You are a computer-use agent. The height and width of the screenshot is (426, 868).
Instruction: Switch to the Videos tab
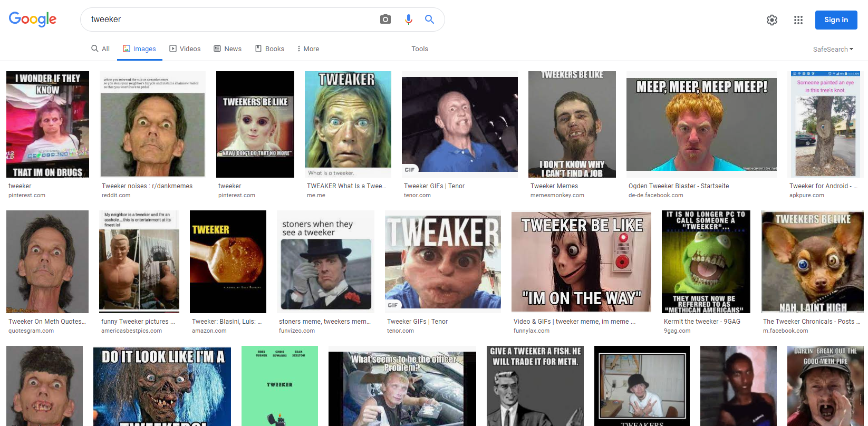pos(185,49)
